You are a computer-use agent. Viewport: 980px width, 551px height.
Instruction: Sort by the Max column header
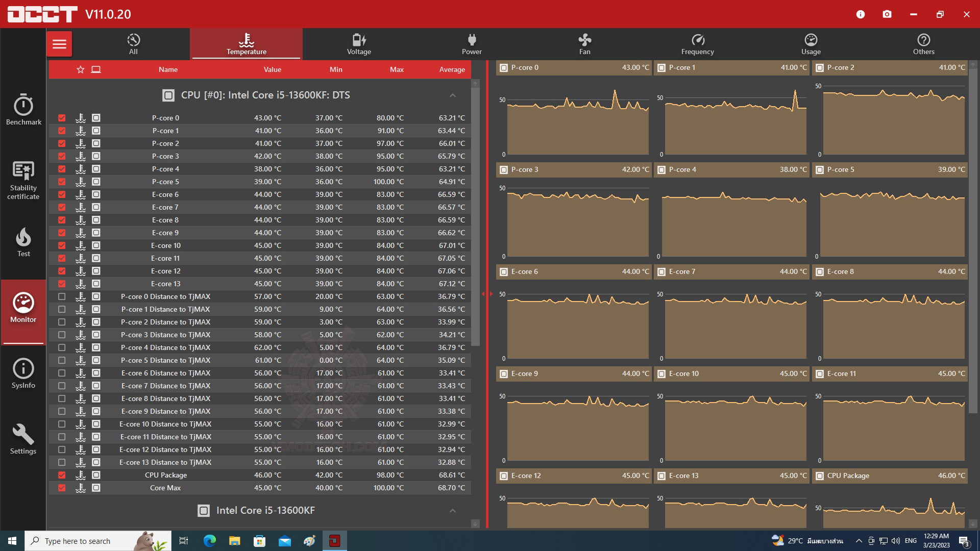[x=397, y=69]
